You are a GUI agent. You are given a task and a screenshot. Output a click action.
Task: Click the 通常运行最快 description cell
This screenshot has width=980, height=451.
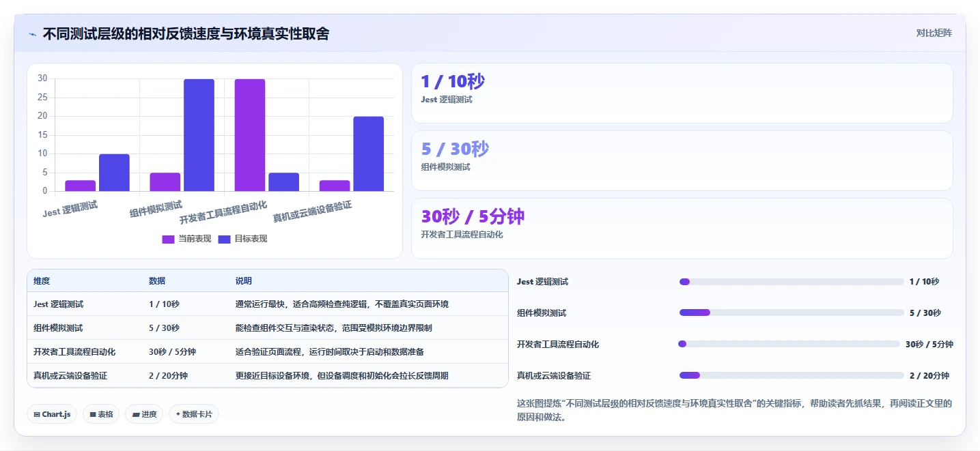tap(342, 304)
